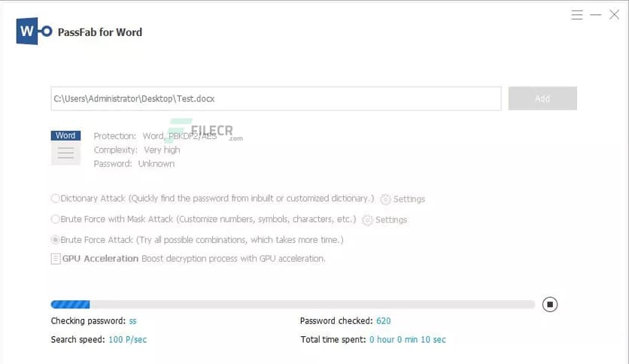
Task: Click the Test.docx file path field
Action: [x=275, y=99]
